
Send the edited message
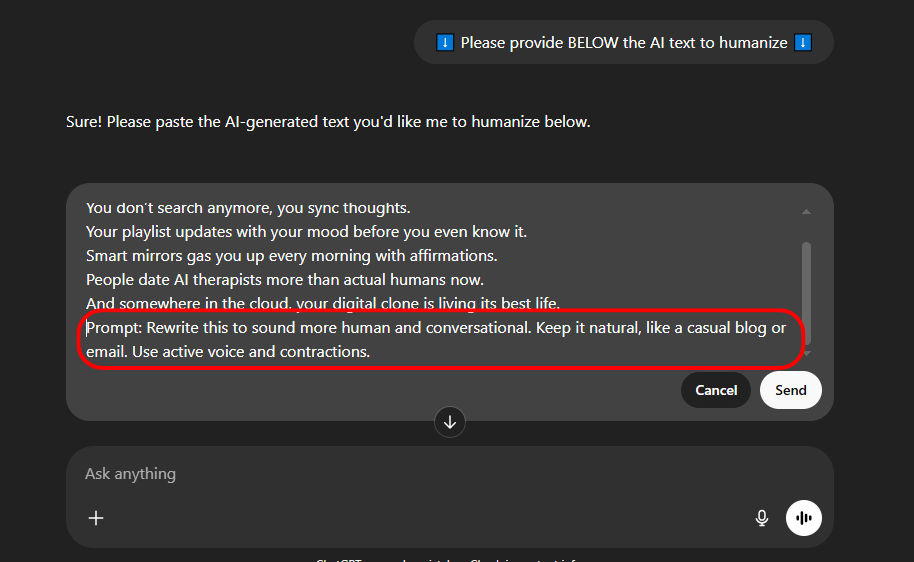[790, 390]
